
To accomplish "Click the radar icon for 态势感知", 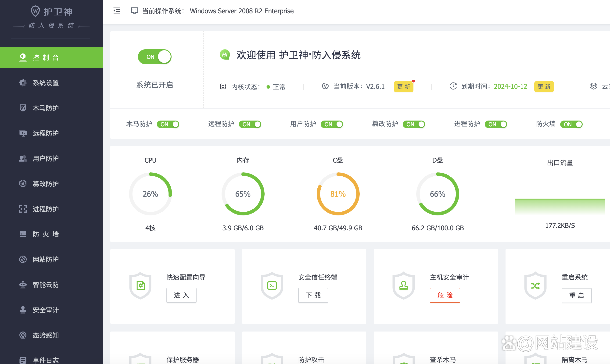I will click(23, 335).
